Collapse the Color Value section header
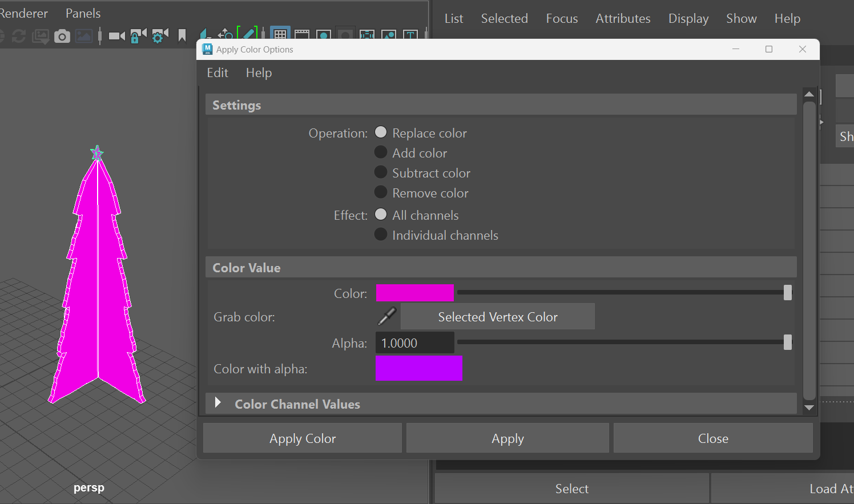Viewport: 854px width, 504px height. click(x=501, y=267)
